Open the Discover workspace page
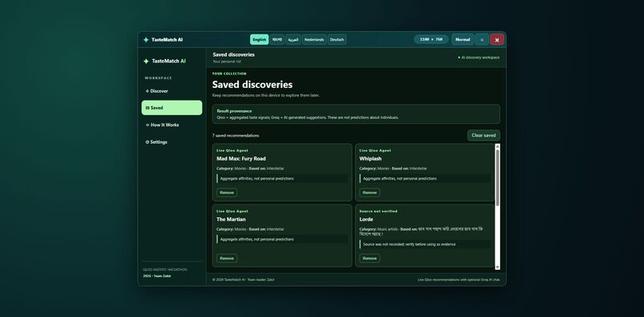Screen dimensions: 644x317 [x=172, y=91]
